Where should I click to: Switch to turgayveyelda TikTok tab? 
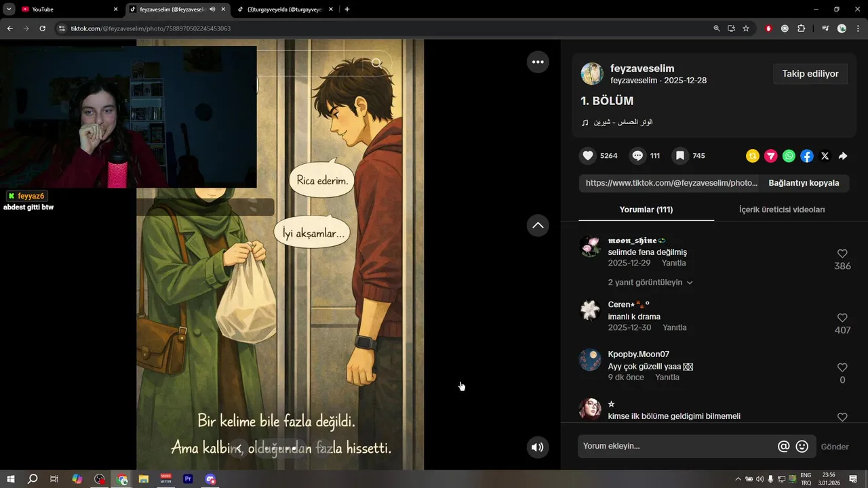coord(285,9)
